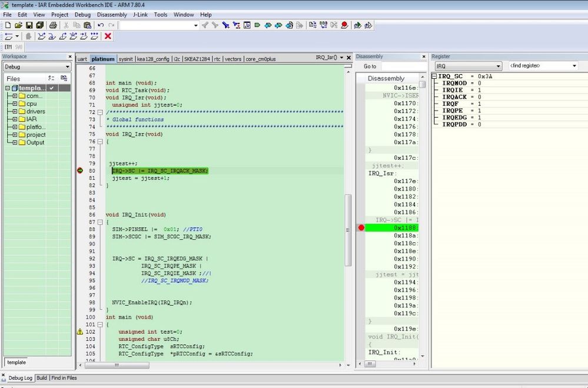Click the Save All icon

(40, 25)
